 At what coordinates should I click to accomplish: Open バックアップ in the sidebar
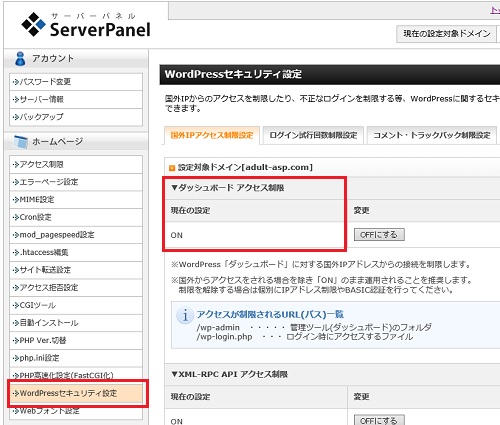[x=76, y=117]
